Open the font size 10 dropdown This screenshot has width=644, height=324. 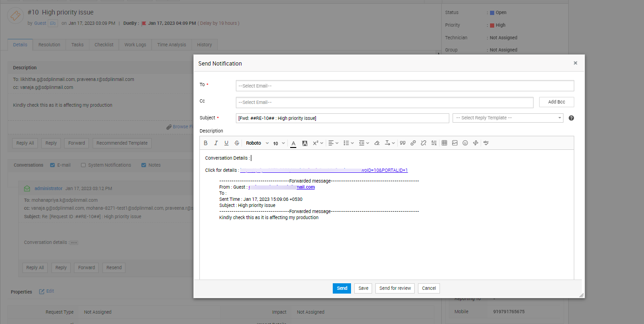279,143
